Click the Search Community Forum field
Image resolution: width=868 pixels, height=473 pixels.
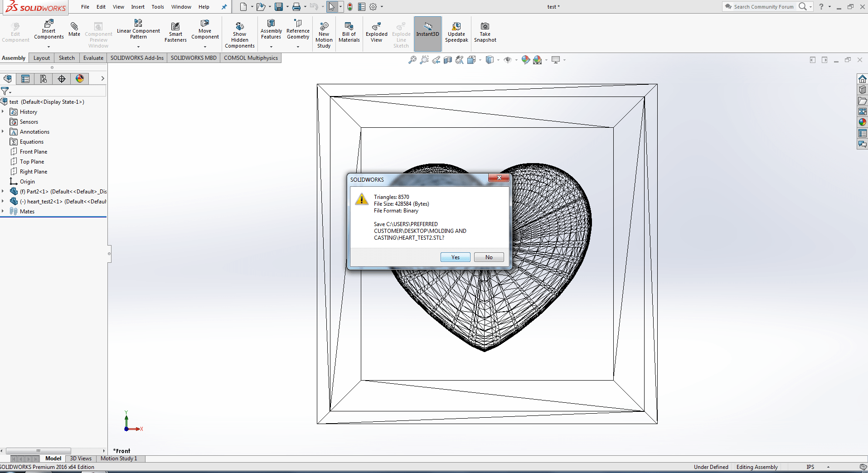(x=763, y=7)
